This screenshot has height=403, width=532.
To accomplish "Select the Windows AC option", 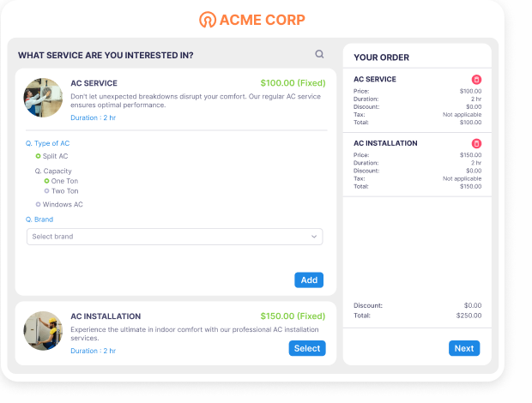I will click(x=38, y=205).
